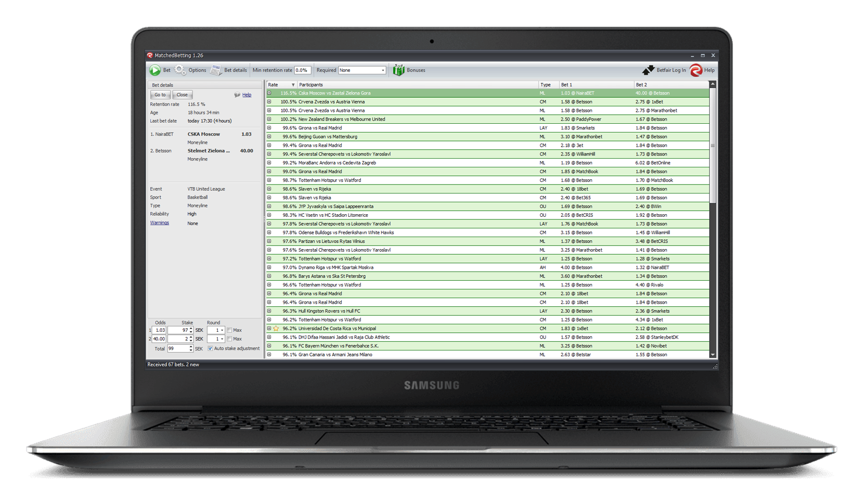This screenshot has height=494, width=868.
Task: Expand JYP Jyvaskyla vs Saipa Lappeenranta row
Action: [269, 206]
